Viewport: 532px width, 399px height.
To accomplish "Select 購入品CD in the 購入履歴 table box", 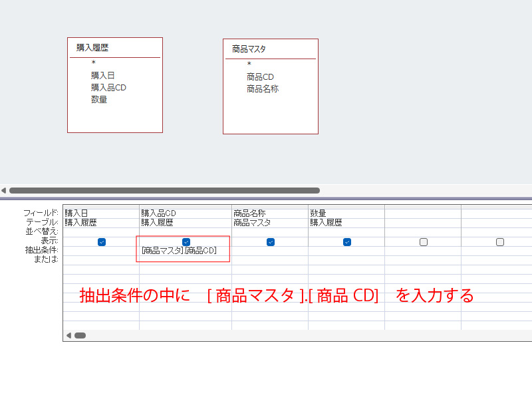I will pyautogui.click(x=108, y=87).
